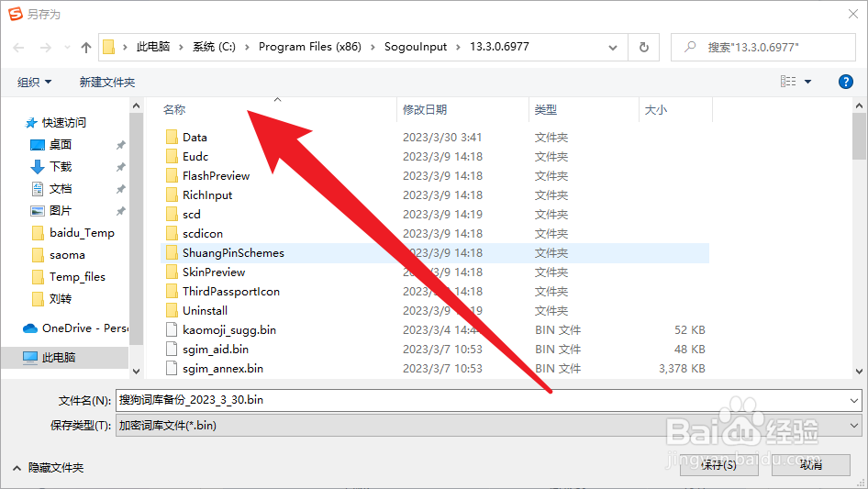Click the 3,378 KB size cell
The width and height of the screenshot is (868, 489).
[x=682, y=368]
